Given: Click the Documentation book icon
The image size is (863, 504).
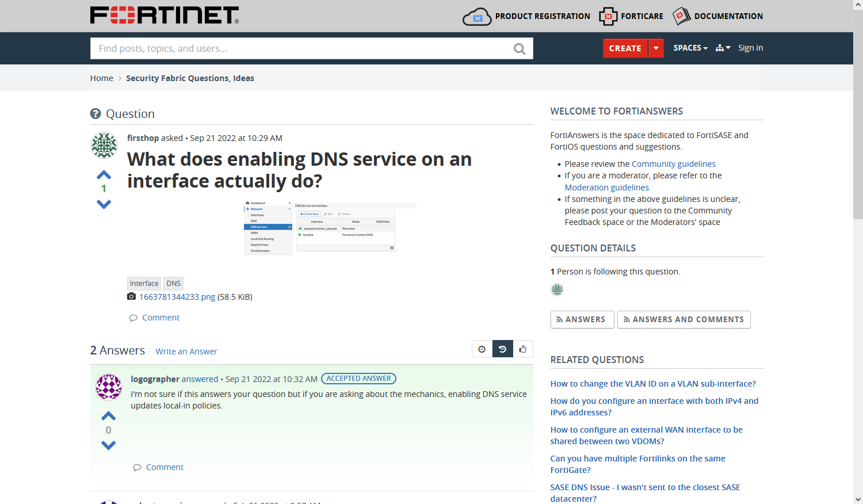Looking at the screenshot, I should pyautogui.click(x=681, y=16).
